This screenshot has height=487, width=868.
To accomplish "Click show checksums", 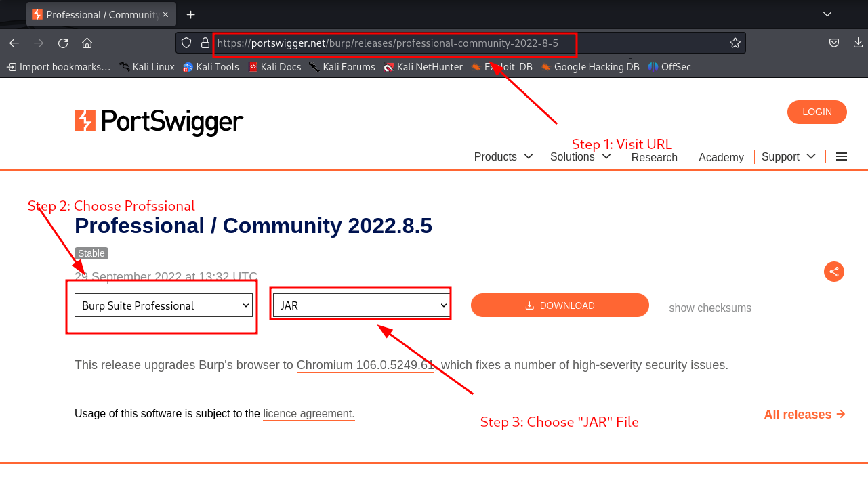I will point(710,308).
